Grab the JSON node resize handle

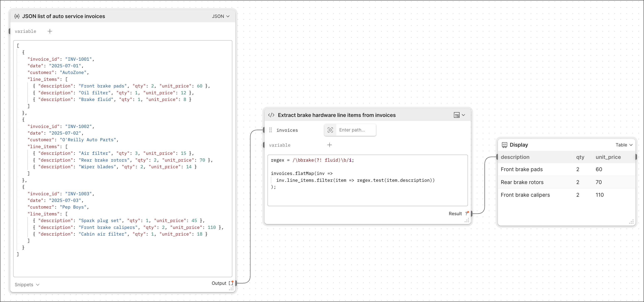pyautogui.click(x=231, y=288)
